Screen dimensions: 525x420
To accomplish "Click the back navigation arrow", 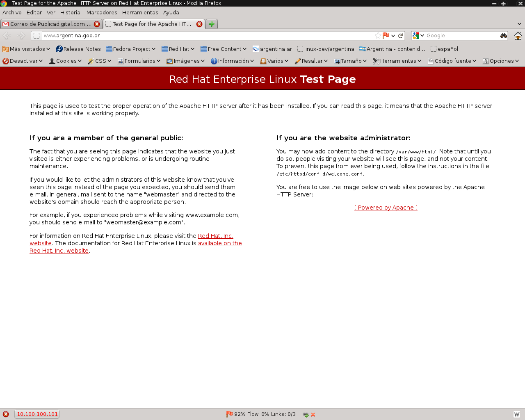I will [x=7, y=36].
